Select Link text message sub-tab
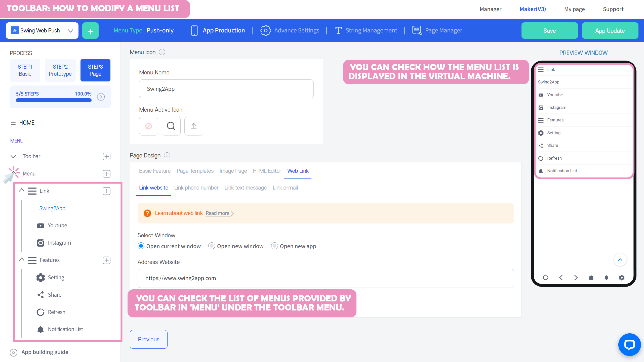 (x=246, y=188)
